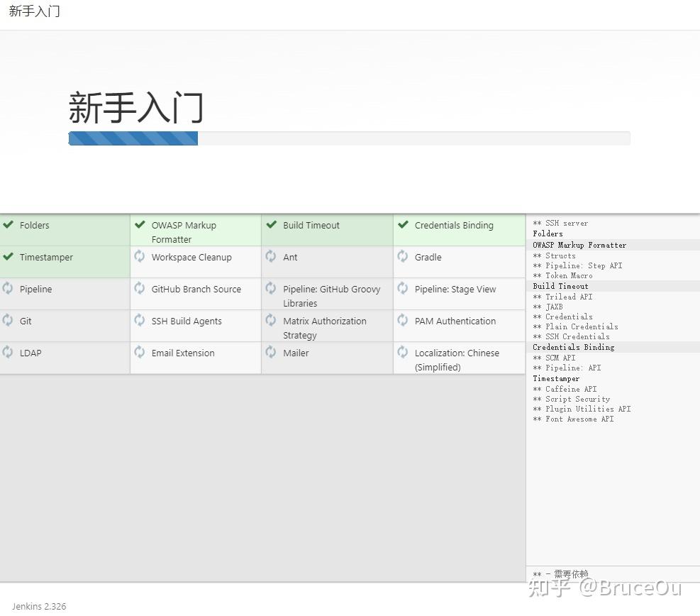Click the spinner icon for Pipeline: Stage View
Image resolution: width=700 pixels, height=616 pixels.
click(x=403, y=288)
